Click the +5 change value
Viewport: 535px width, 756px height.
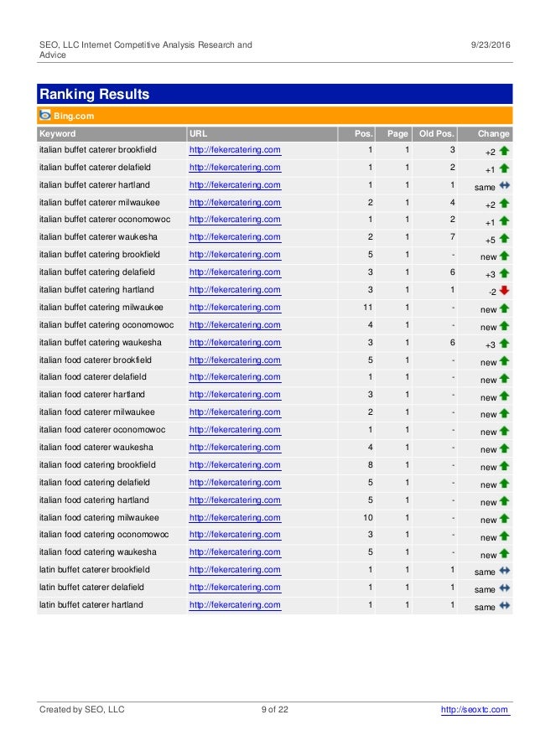point(490,240)
